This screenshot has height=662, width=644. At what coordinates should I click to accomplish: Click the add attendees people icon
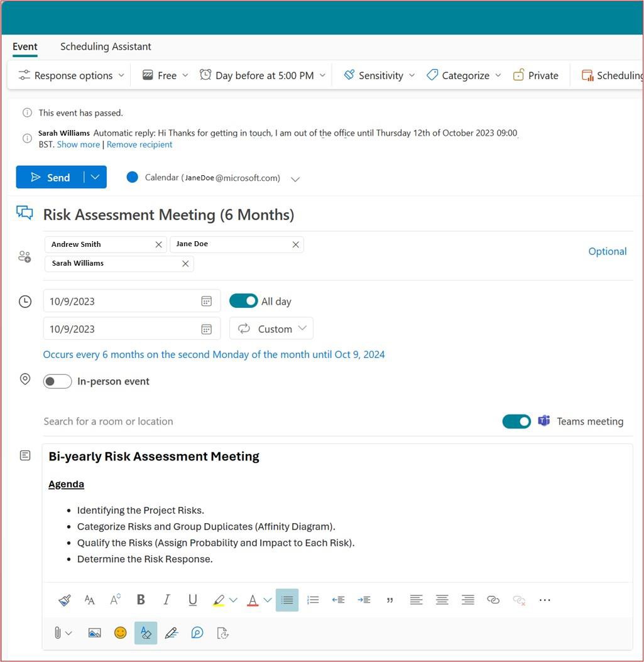click(25, 256)
